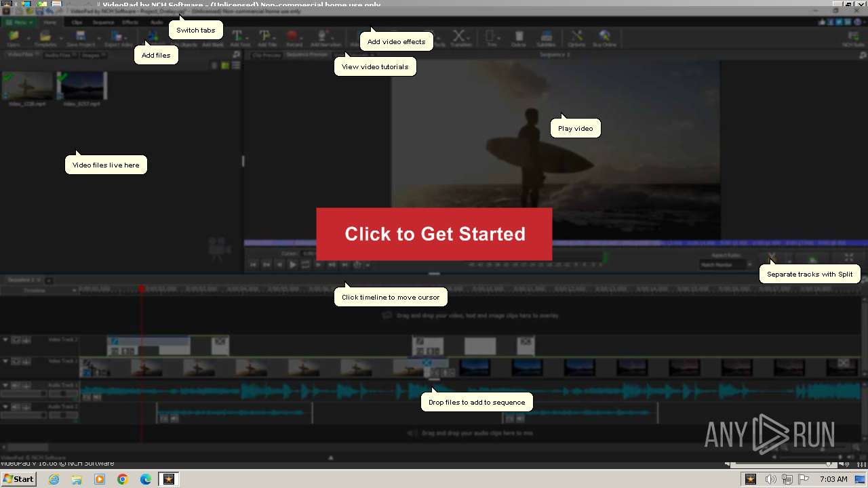This screenshot has height=488, width=868.
Task: Toggle mute on Audio Track 2
Action: click(16, 407)
